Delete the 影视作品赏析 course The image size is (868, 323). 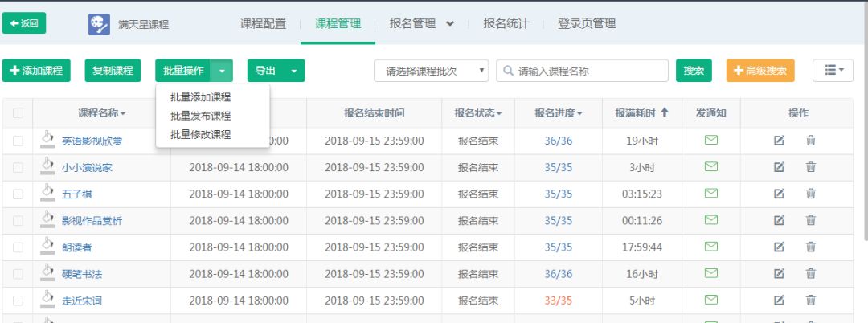810,220
